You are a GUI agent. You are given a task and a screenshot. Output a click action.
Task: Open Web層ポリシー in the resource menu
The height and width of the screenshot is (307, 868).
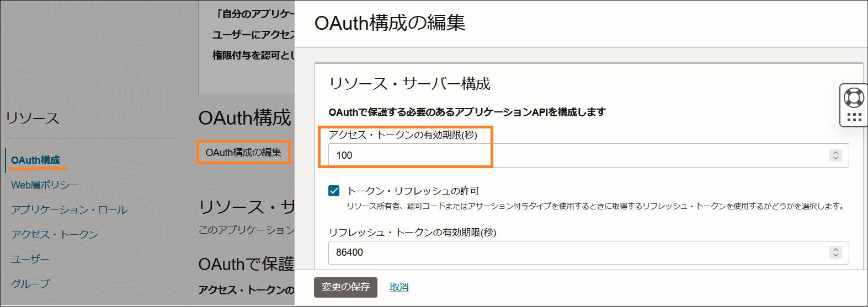45,185
